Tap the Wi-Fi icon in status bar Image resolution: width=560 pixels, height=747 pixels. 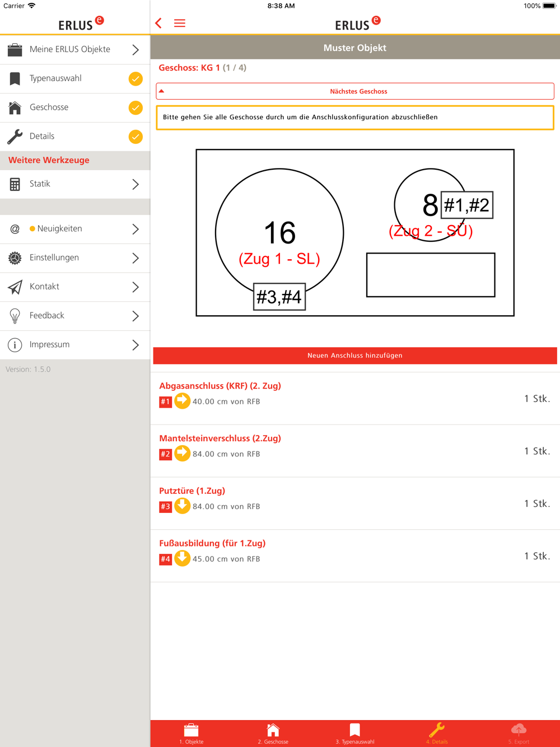[32, 6]
